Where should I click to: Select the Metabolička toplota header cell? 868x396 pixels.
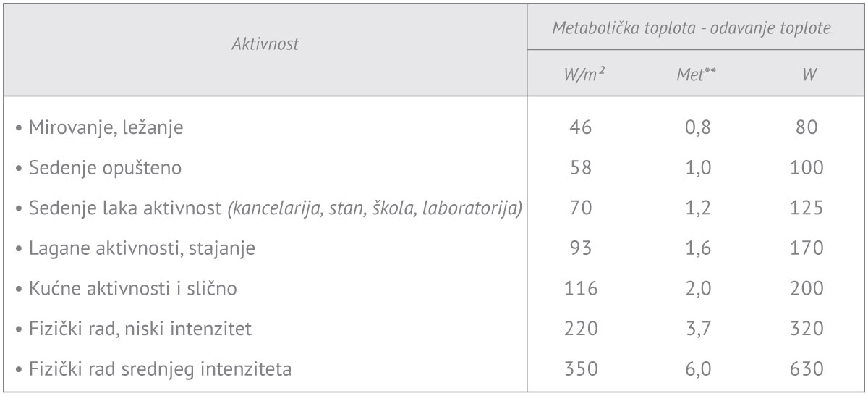tap(691, 27)
